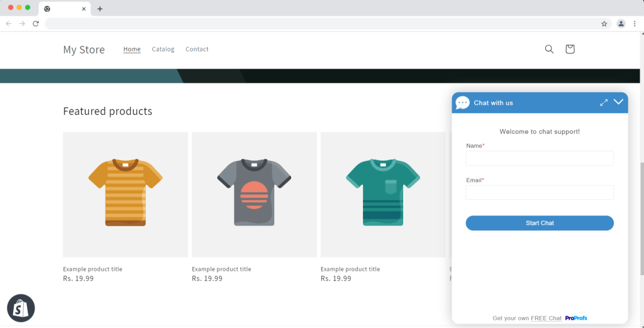Open the store search icon
This screenshot has height=328, width=644.
coord(549,49)
